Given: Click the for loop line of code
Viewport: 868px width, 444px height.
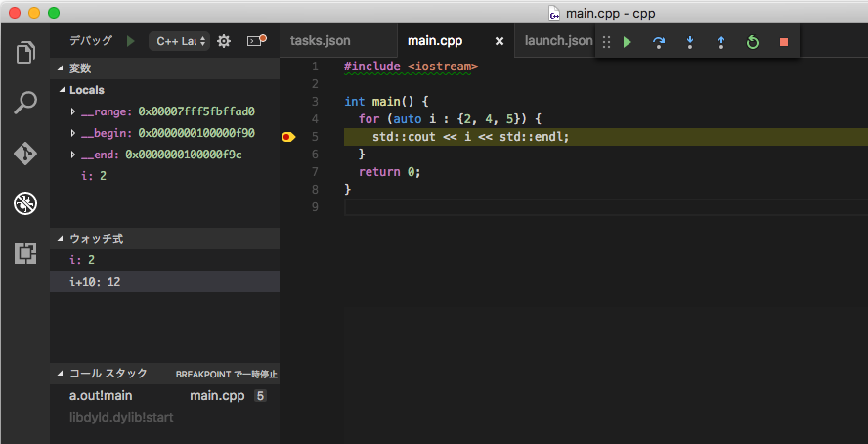Looking at the screenshot, I should pos(450,119).
